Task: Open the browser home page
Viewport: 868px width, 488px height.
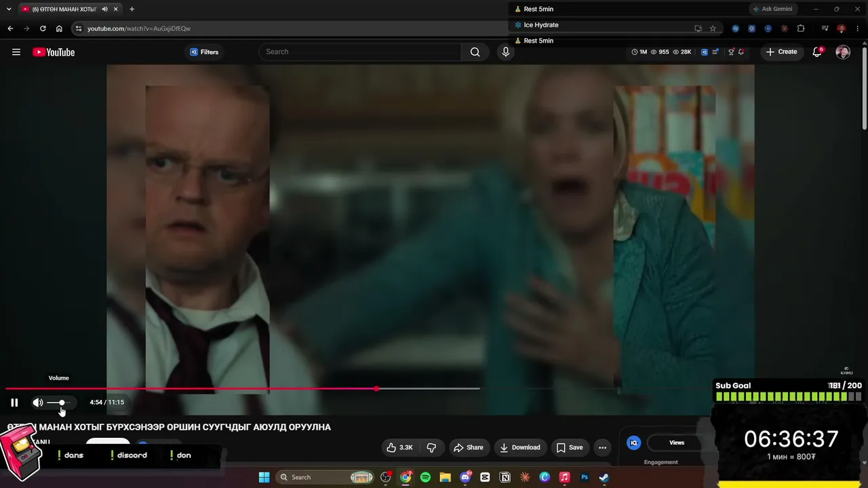Action: pos(59,28)
